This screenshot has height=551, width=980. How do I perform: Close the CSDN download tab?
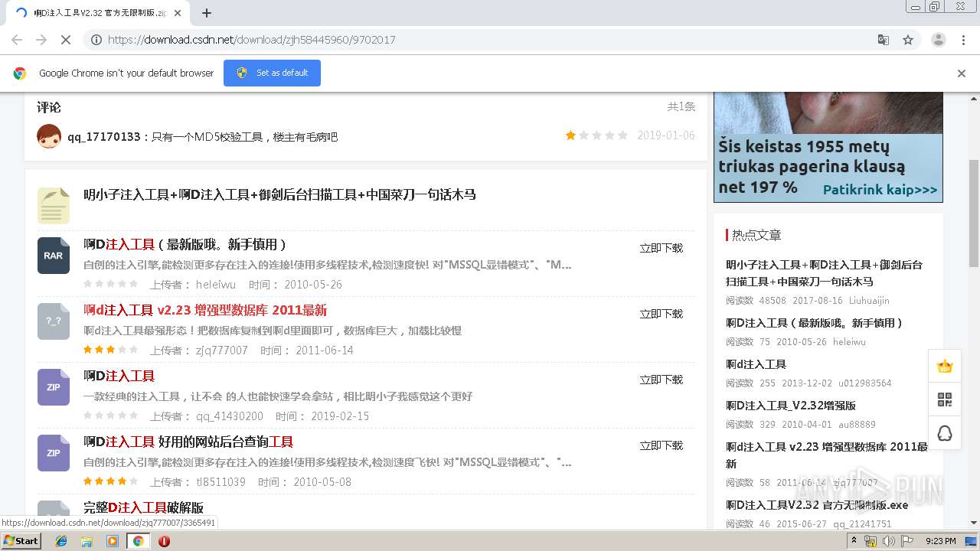178,13
